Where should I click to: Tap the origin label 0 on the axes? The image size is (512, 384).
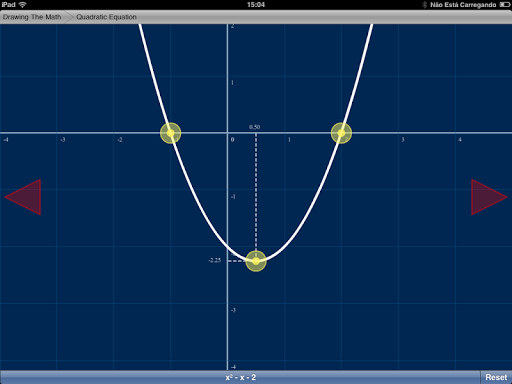232,140
